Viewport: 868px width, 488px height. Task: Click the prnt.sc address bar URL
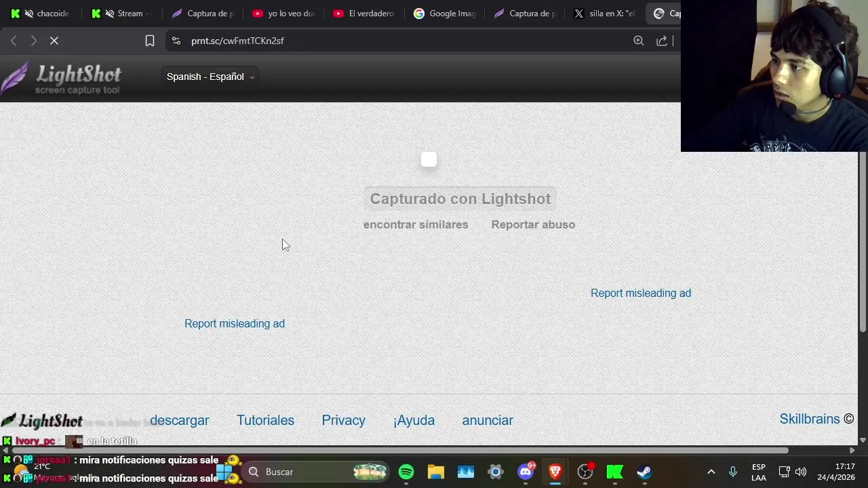(x=237, y=41)
